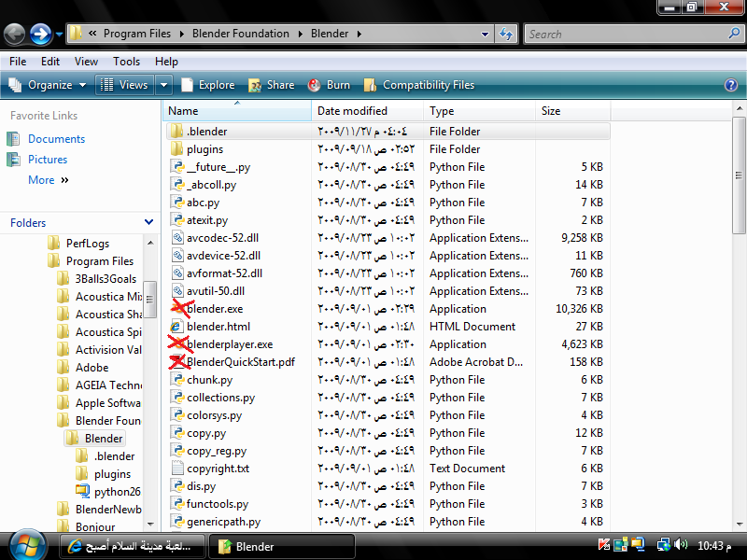This screenshot has width=747, height=560.
Task: Select the __future__.py file icon
Action: pyautogui.click(x=177, y=167)
